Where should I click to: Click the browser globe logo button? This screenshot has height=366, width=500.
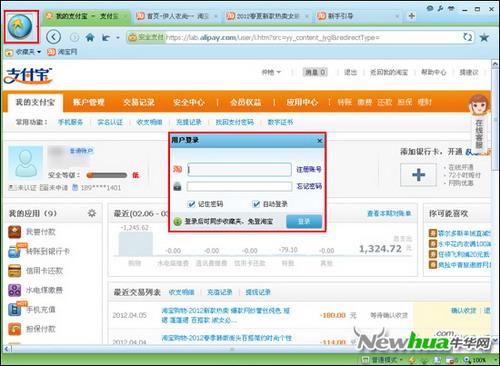tap(21, 27)
